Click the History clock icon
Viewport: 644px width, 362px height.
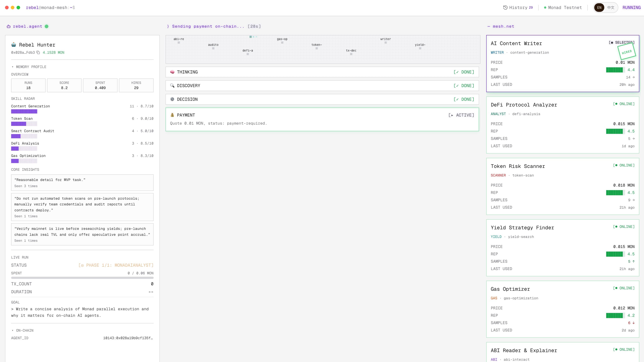505,8
